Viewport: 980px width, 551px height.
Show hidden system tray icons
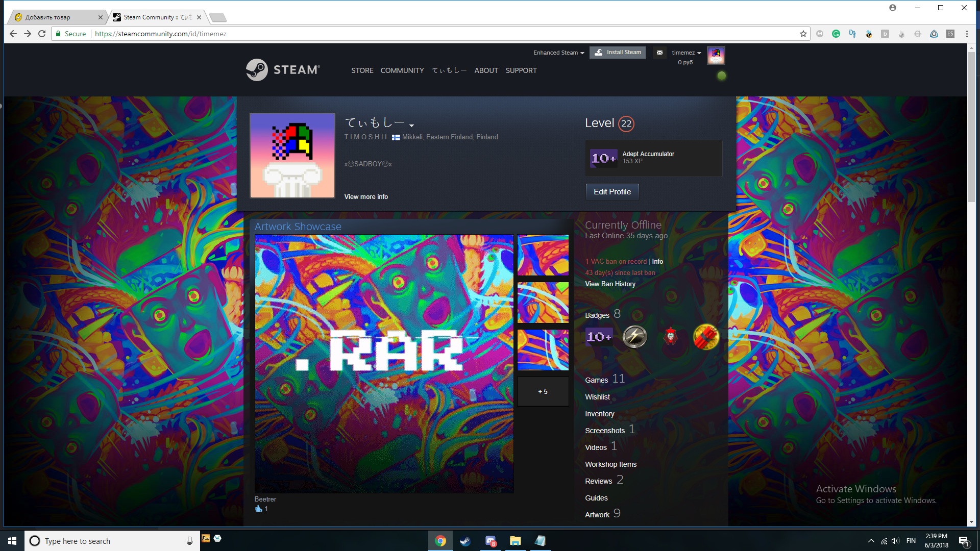871,541
